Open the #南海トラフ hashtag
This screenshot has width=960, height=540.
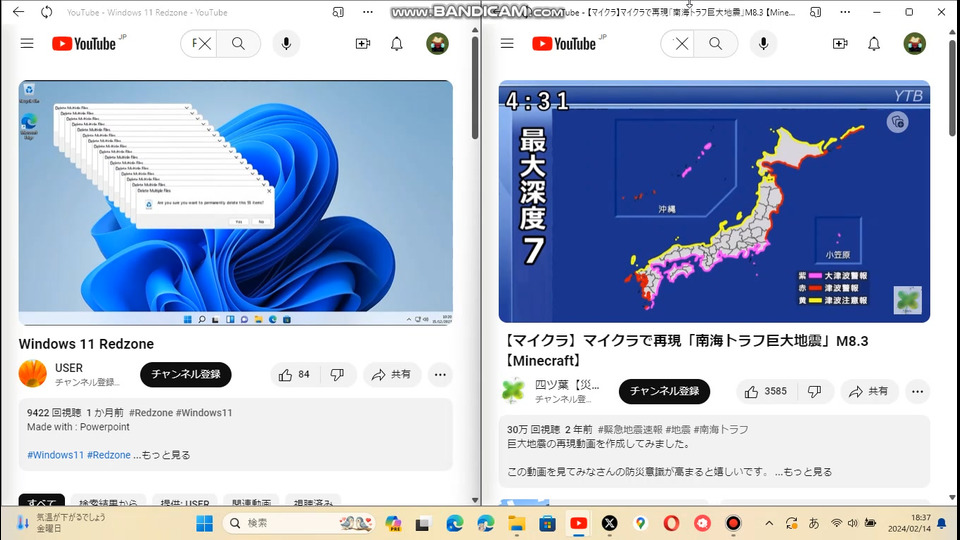[721, 430]
